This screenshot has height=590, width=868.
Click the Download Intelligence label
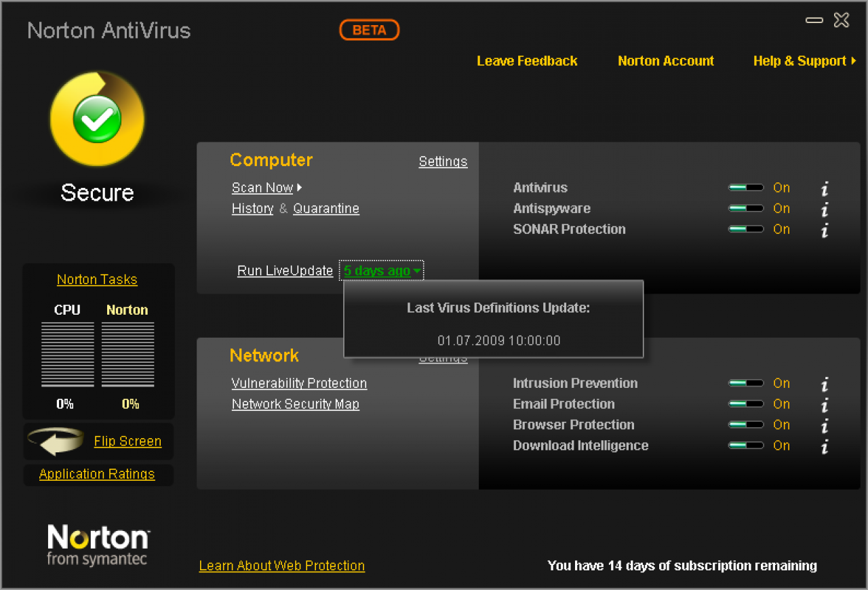tap(580, 446)
